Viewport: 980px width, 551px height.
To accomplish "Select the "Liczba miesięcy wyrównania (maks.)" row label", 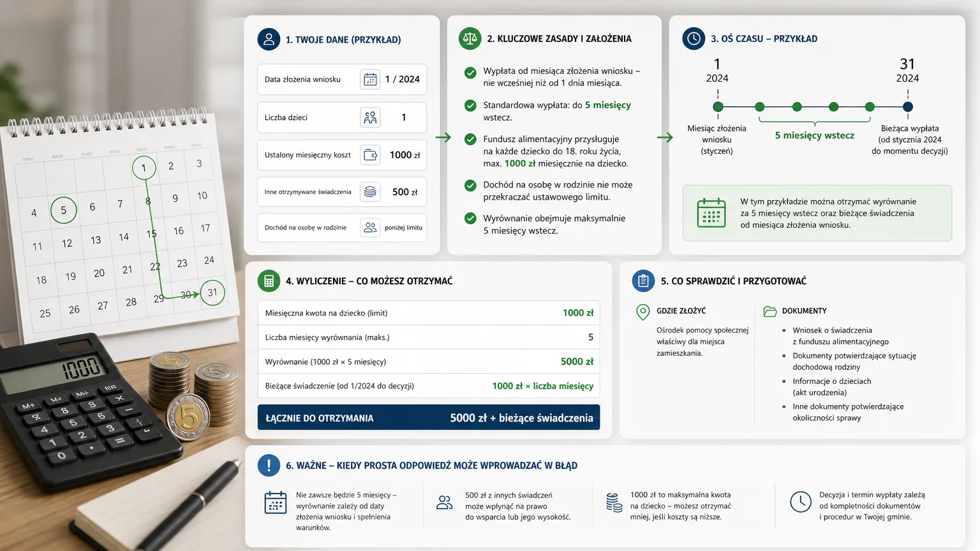I will pos(327,337).
